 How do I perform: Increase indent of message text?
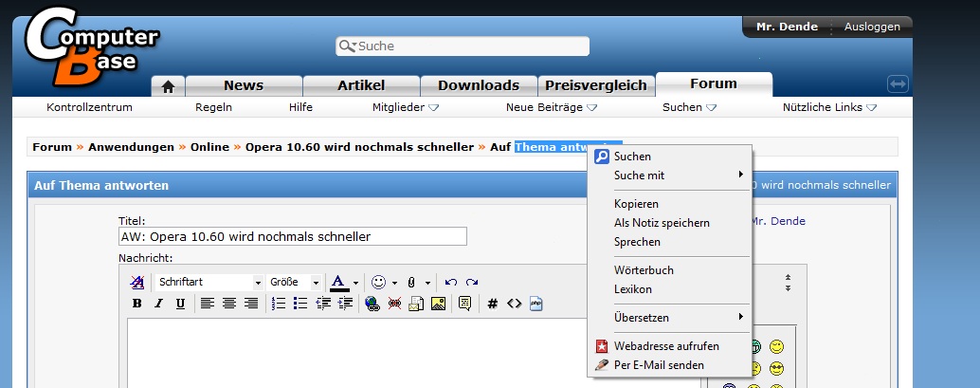pyautogui.click(x=345, y=305)
